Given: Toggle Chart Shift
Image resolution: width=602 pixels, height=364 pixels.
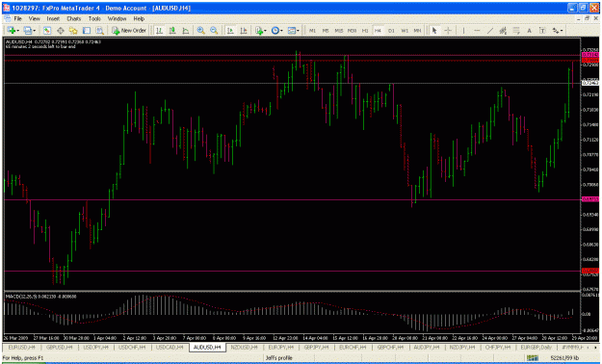Looking at the screenshot, I should [244, 31].
